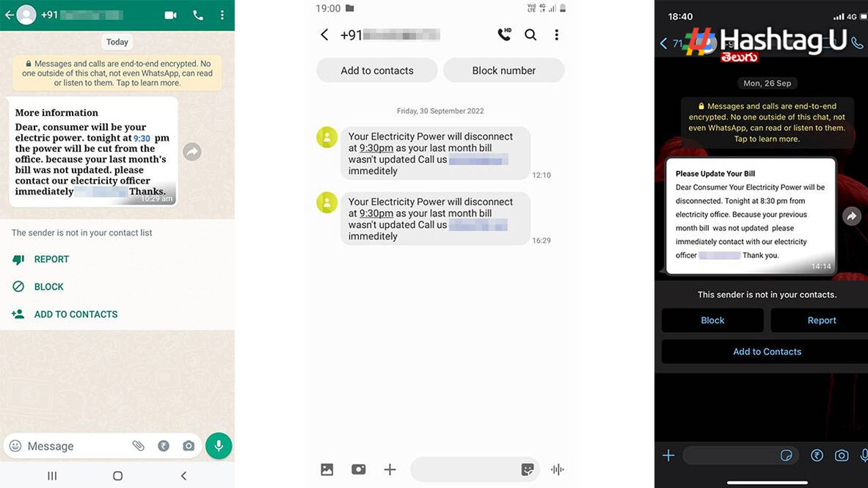Tap back arrow in left WhatsApp chat

[x=9, y=14]
